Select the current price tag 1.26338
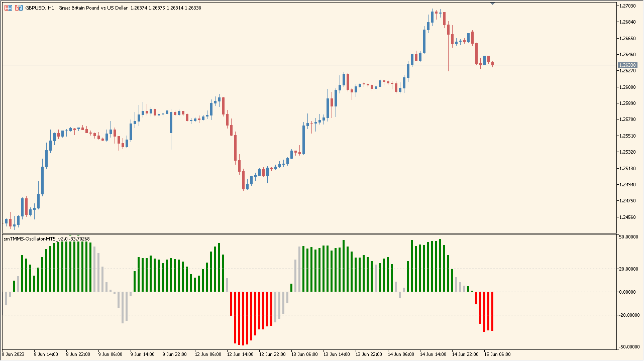Viewport: 644px width, 361px height. coord(629,65)
